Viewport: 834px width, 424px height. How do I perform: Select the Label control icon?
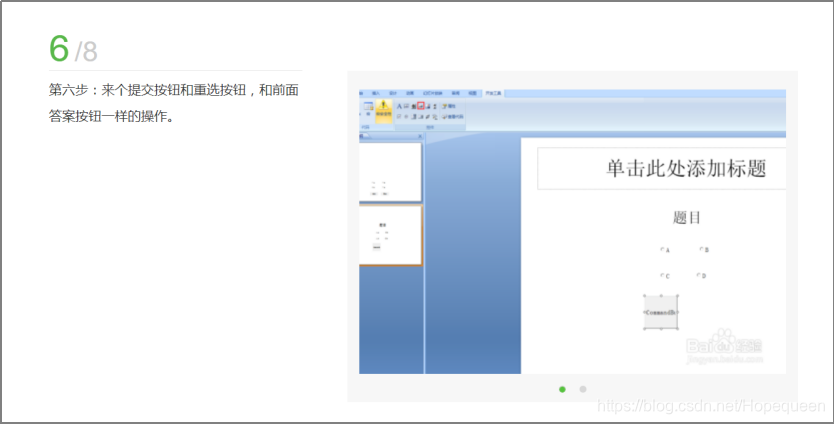tap(399, 106)
